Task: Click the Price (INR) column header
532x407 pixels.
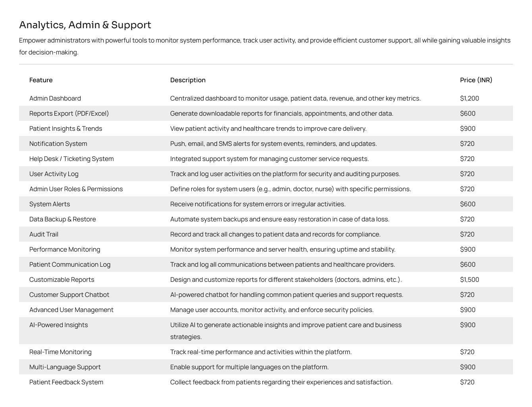Action: pos(476,80)
